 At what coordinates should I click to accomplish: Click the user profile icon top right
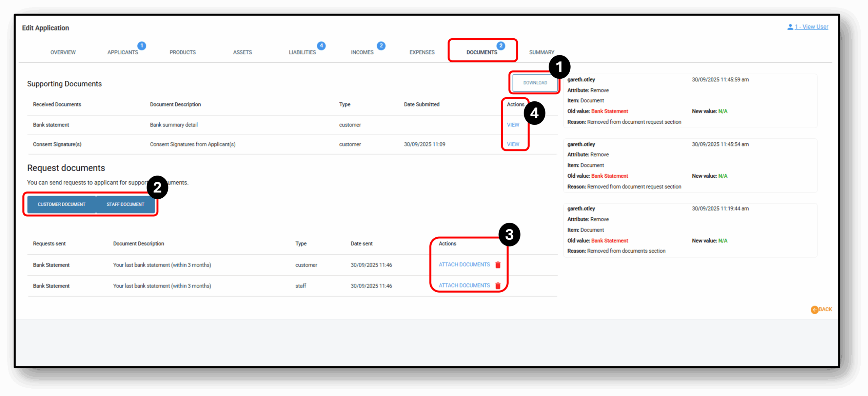point(790,27)
